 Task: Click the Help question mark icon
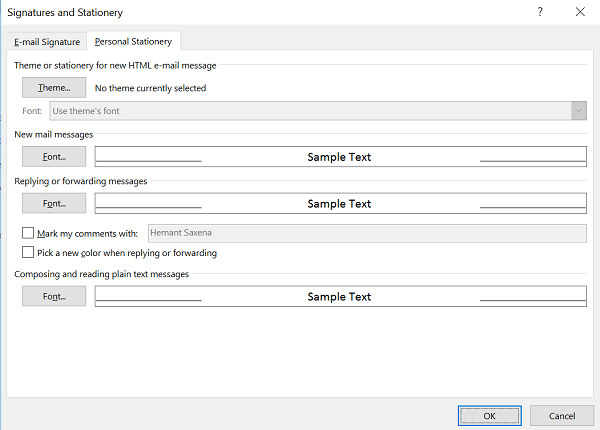(x=541, y=13)
